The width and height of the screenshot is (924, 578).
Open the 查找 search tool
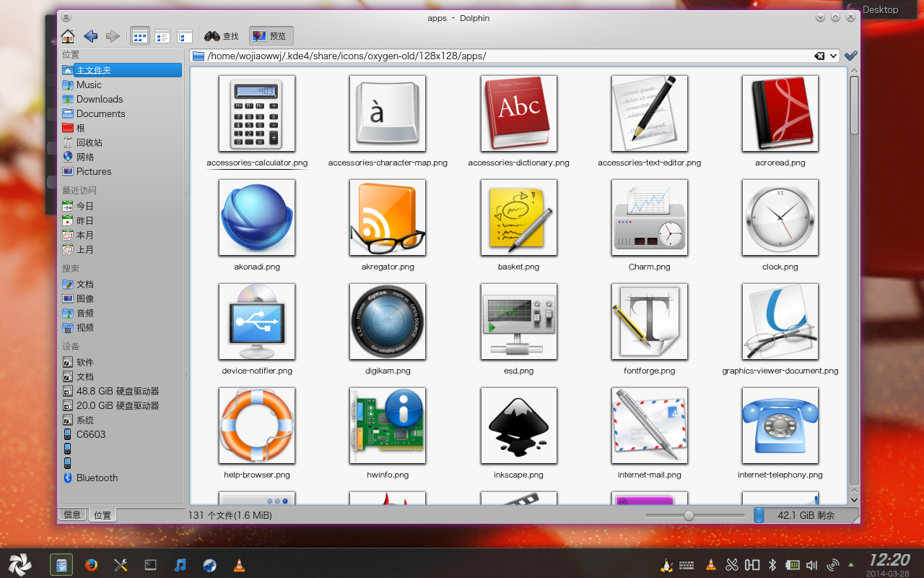[222, 36]
